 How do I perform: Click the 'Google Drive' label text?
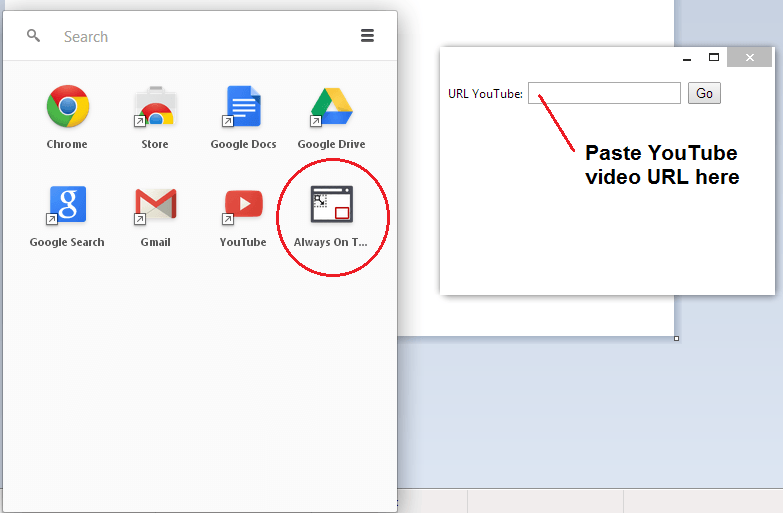coord(332,144)
